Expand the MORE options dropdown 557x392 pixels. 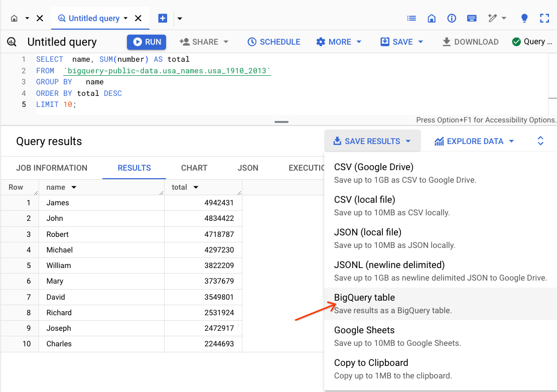339,42
